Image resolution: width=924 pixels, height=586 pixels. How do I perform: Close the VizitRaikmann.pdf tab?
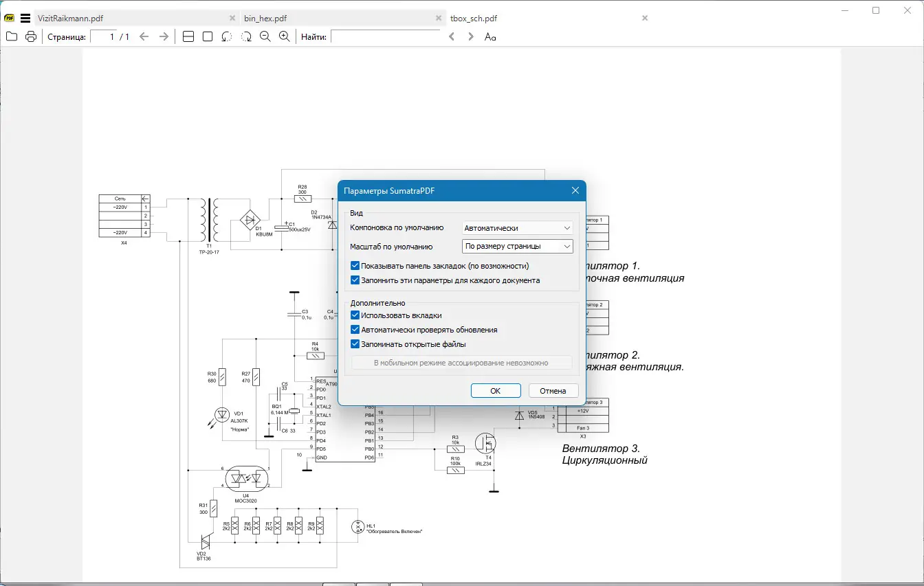pos(232,19)
